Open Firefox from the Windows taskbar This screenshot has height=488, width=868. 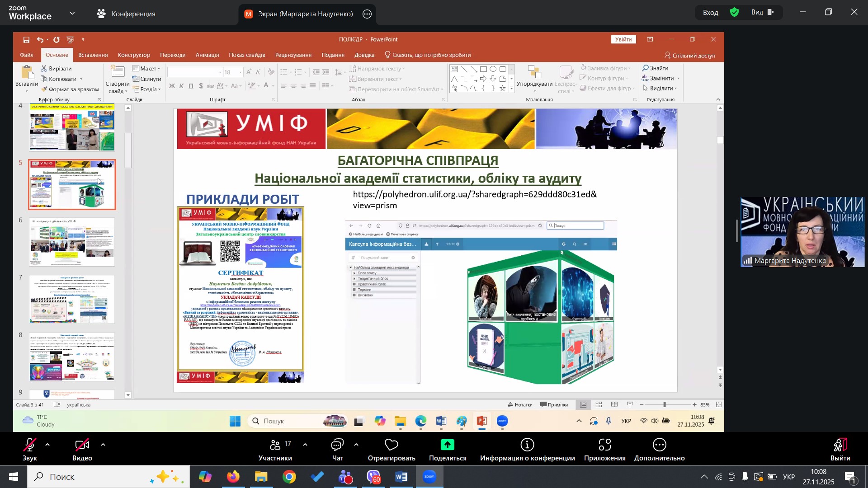(x=233, y=477)
